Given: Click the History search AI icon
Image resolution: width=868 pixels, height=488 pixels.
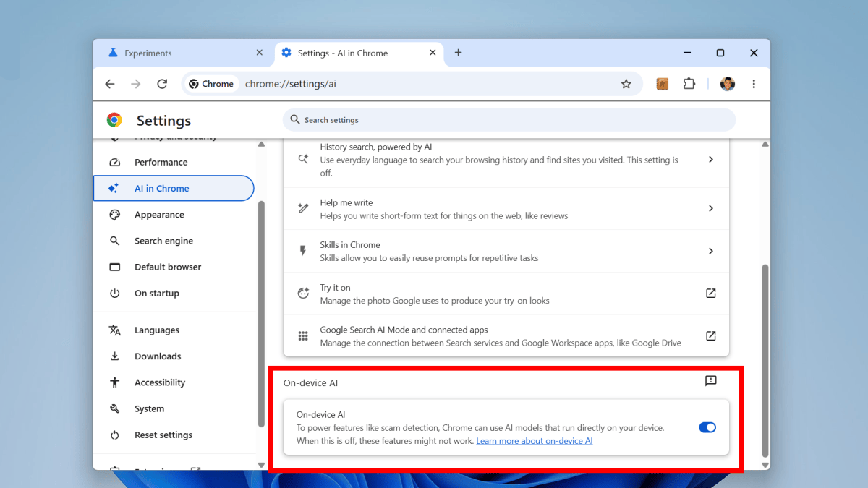Looking at the screenshot, I should (304, 159).
